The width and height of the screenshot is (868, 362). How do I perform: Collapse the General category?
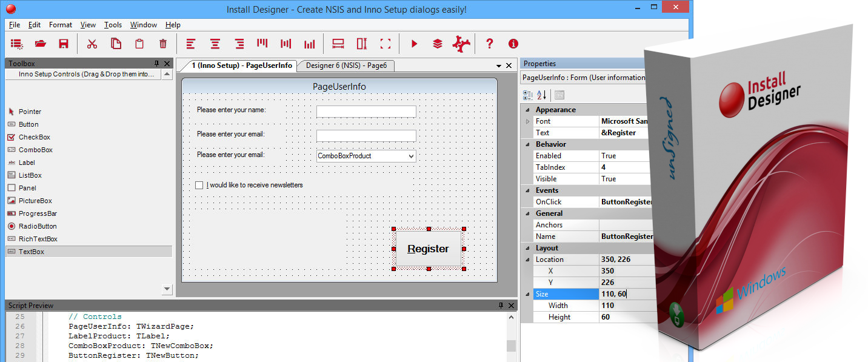pyautogui.click(x=527, y=213)
